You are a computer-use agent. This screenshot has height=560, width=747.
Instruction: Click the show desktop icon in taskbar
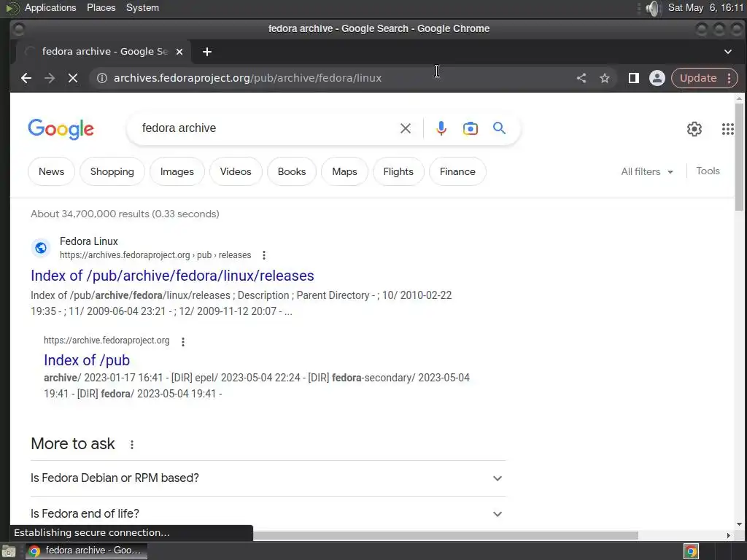pyautogui.click(x=9, y=551)
